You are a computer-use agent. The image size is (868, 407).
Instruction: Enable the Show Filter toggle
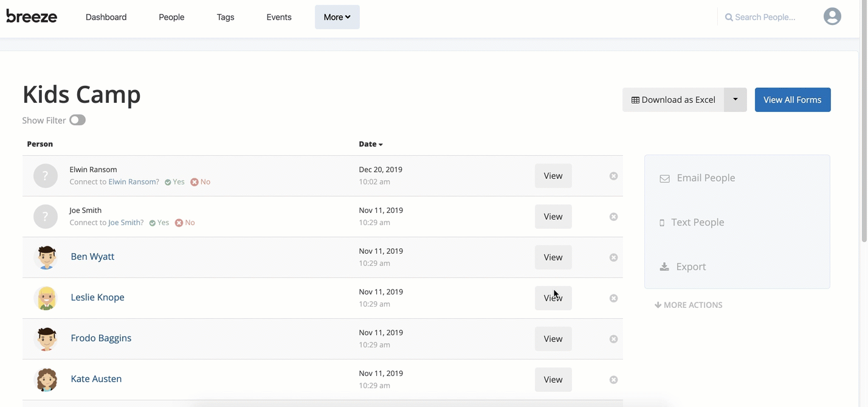77,120
